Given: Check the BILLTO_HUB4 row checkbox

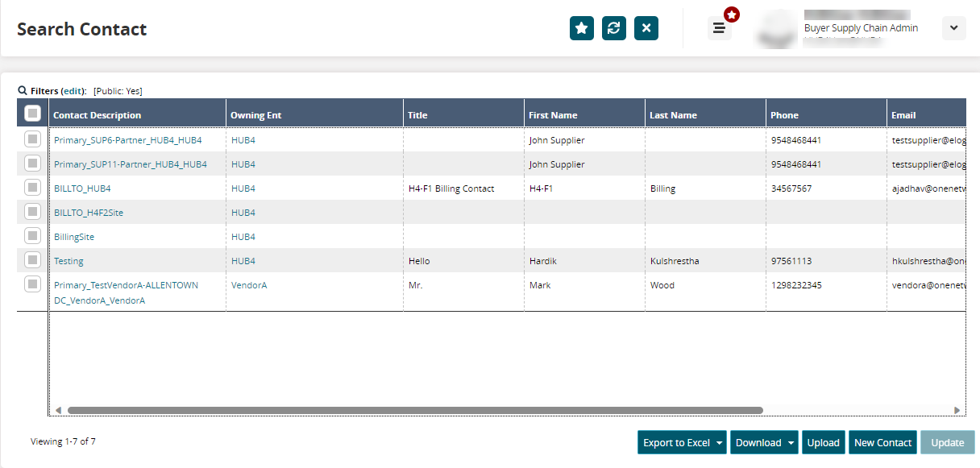Looking at the screenshot, I should pyautogui.click(x=32, y=188).
